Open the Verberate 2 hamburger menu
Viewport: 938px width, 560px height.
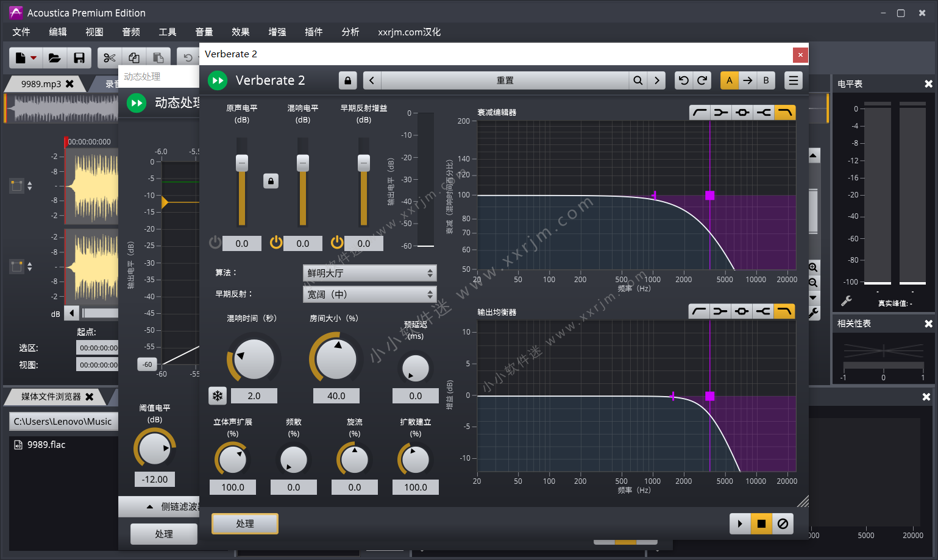tap(793, 80)
